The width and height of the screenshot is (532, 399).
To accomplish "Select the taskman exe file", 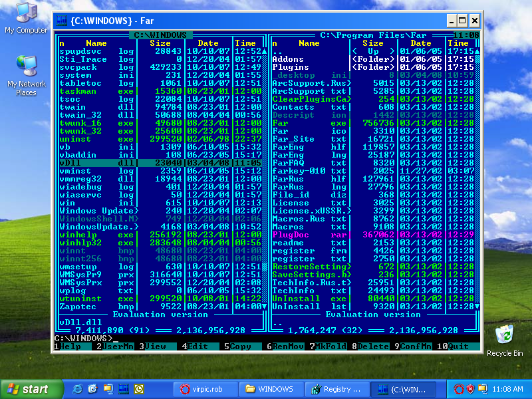I will (160, 91).
